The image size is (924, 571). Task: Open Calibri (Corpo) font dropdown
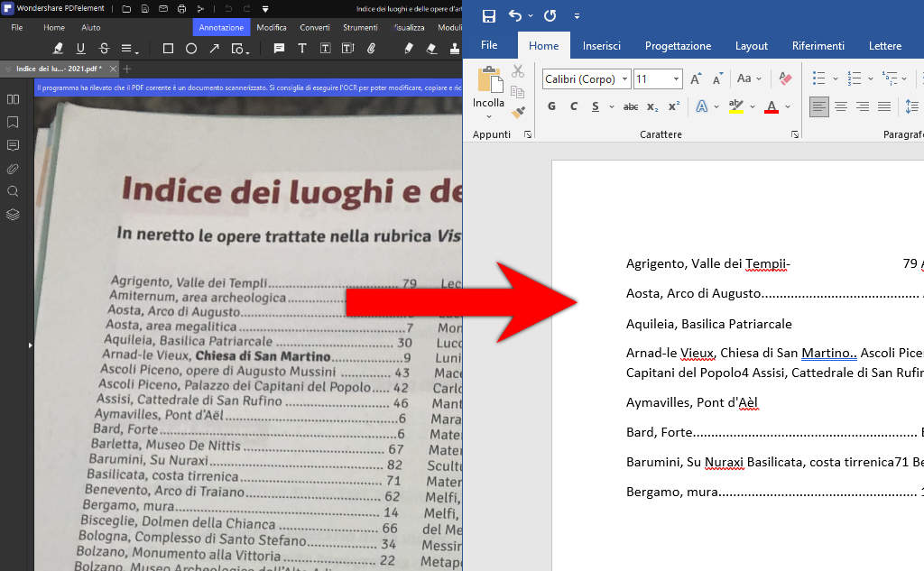pyautogui.click(x=624, y=79)
